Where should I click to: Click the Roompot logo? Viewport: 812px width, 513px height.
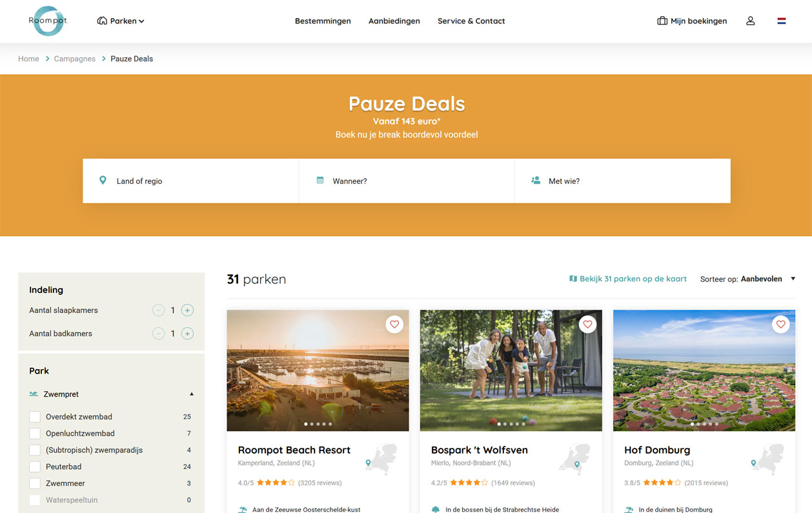tap(48, 21)
